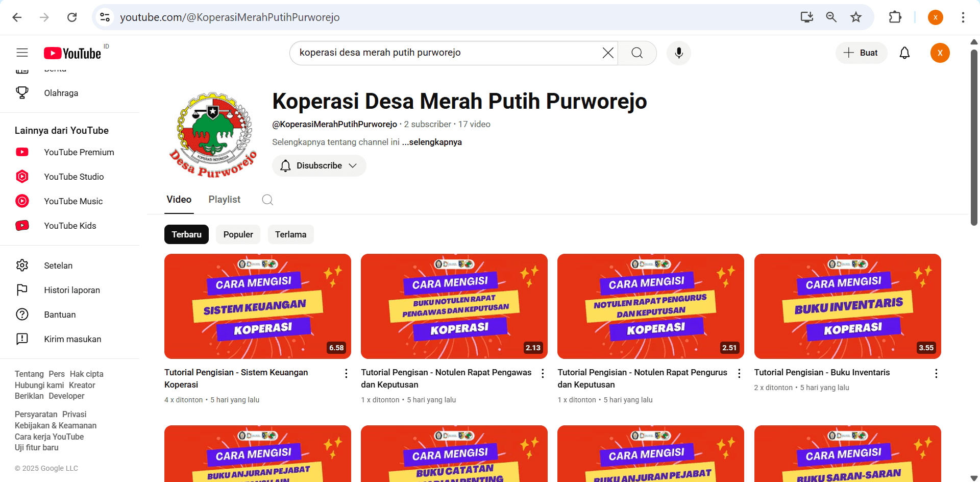Open Hak cipta footer link
Viewport: 980px width, 482px height.
coord(86,374)
